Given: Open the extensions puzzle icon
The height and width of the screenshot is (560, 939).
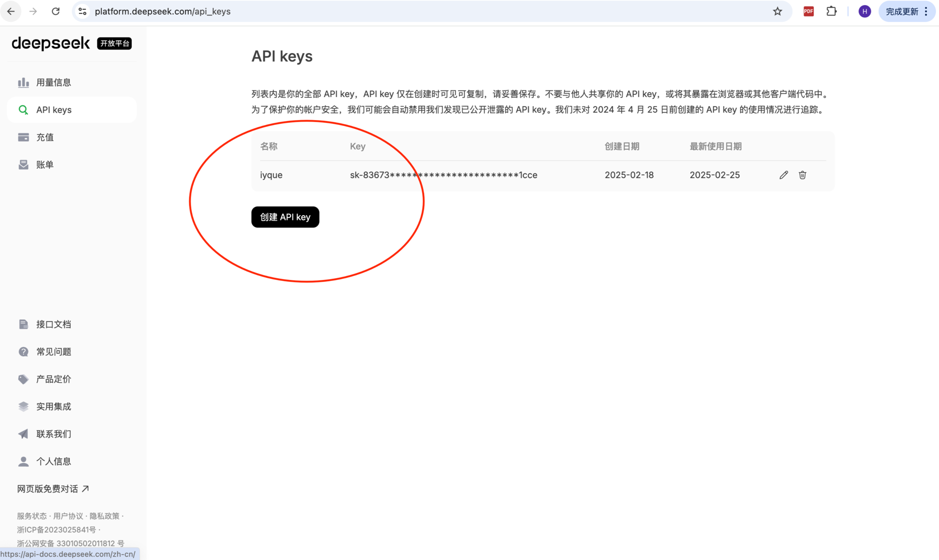Looking at the screenshot, I should click(831, 11).
